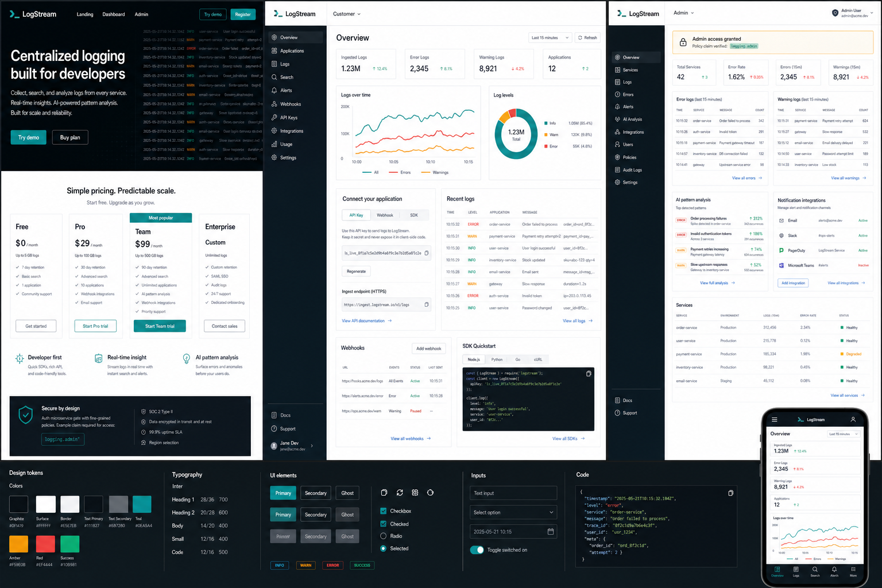Tap More in mobile bottom navigation
The image size is (882, 588).
(853, 571)
